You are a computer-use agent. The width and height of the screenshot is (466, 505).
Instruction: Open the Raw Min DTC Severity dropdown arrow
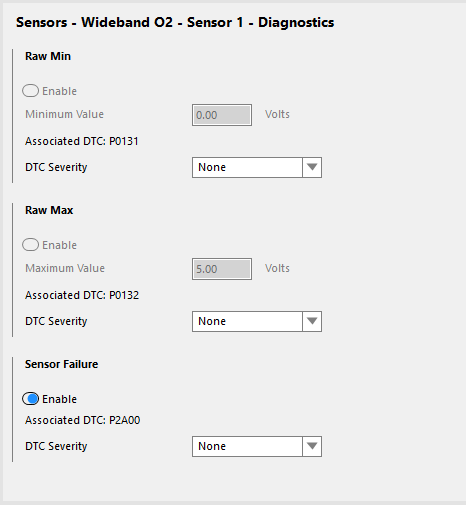pyautogui.click(x=312, y=167)
